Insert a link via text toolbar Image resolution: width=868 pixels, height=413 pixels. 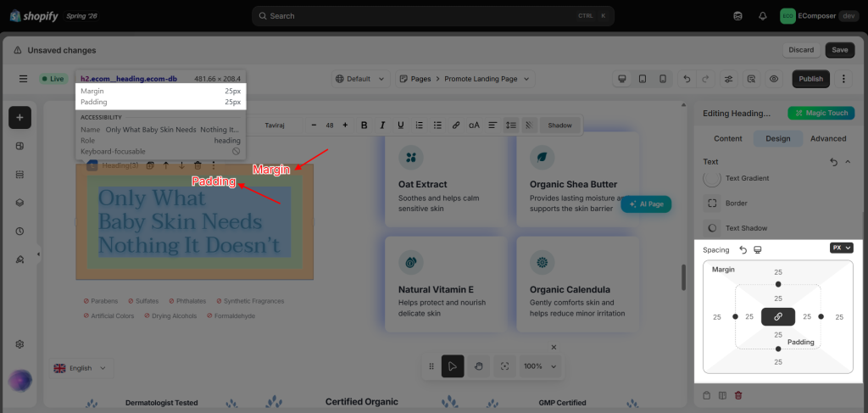pyautogui.click(x=455, y=126)
